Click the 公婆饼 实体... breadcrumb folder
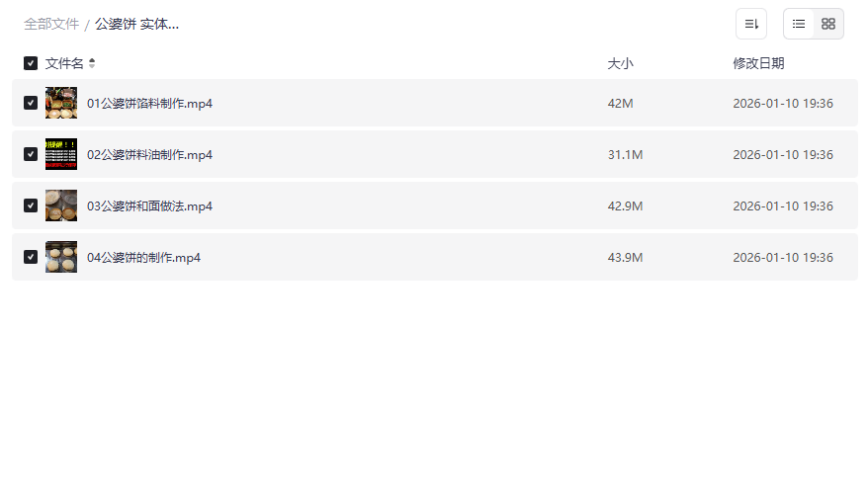Image resolution: width=868 pixels, height=492 pixels. [136, 24]
